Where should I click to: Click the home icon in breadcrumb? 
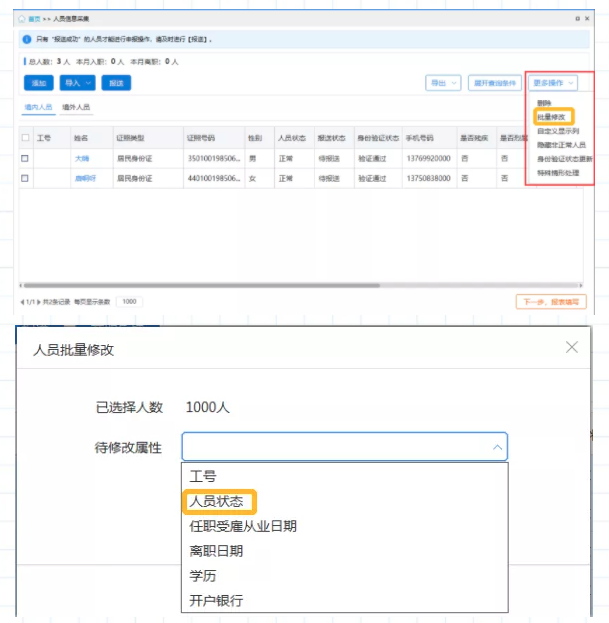tap(23, 19)
